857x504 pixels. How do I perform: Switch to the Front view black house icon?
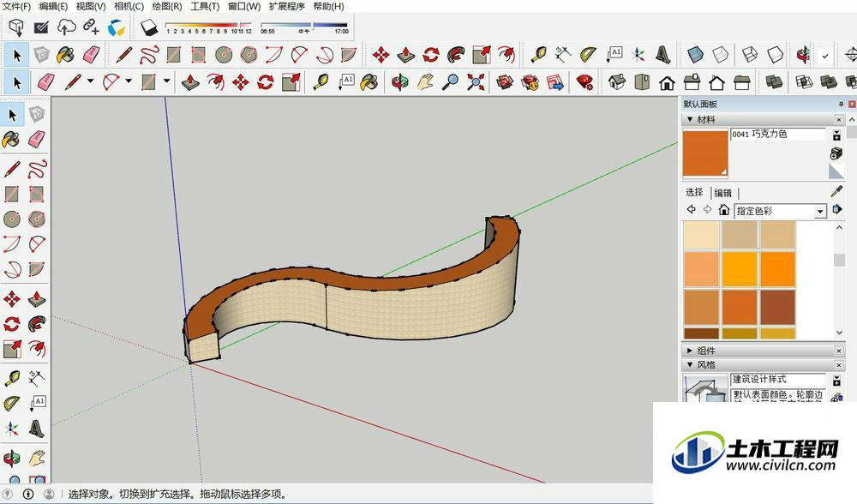pos(667,82)
